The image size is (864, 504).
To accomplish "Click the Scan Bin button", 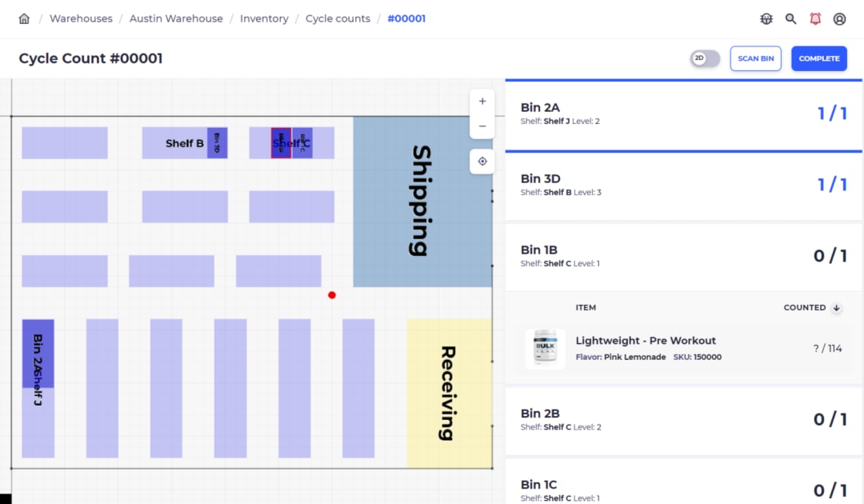I will pos(755,58).
